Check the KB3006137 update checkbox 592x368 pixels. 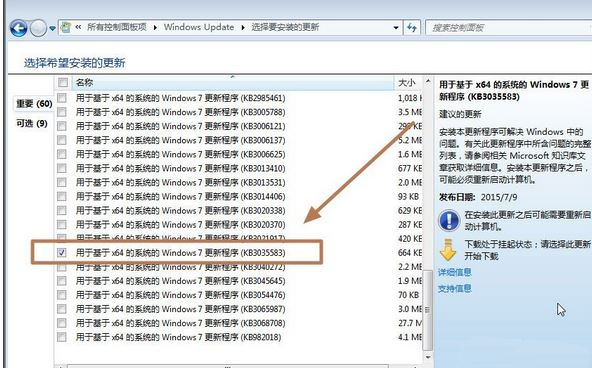(x=62, y=140)
